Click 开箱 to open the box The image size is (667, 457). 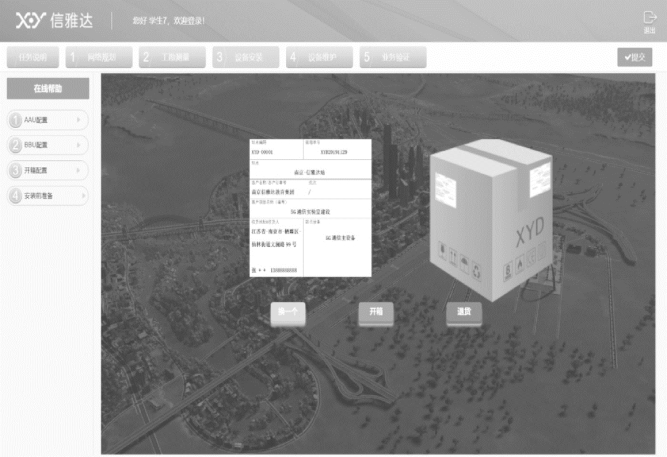[x=376, y=314]
